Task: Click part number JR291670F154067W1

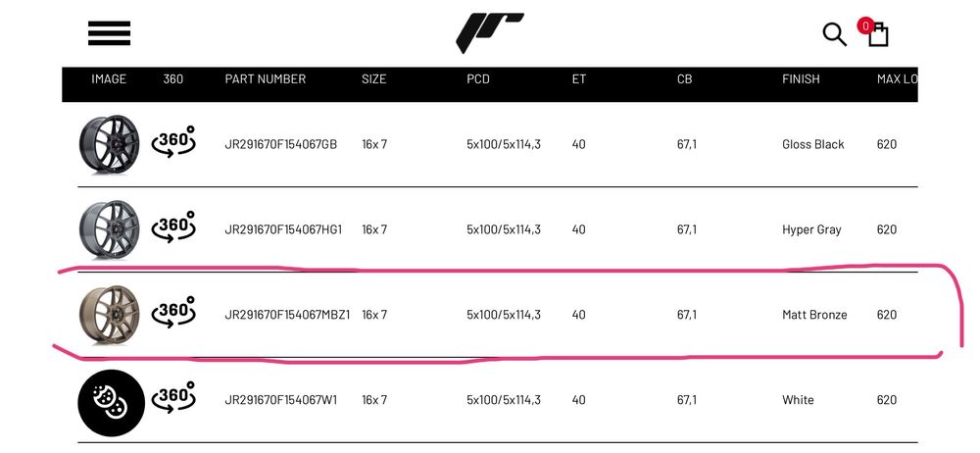Action: [x=280, y=400]
